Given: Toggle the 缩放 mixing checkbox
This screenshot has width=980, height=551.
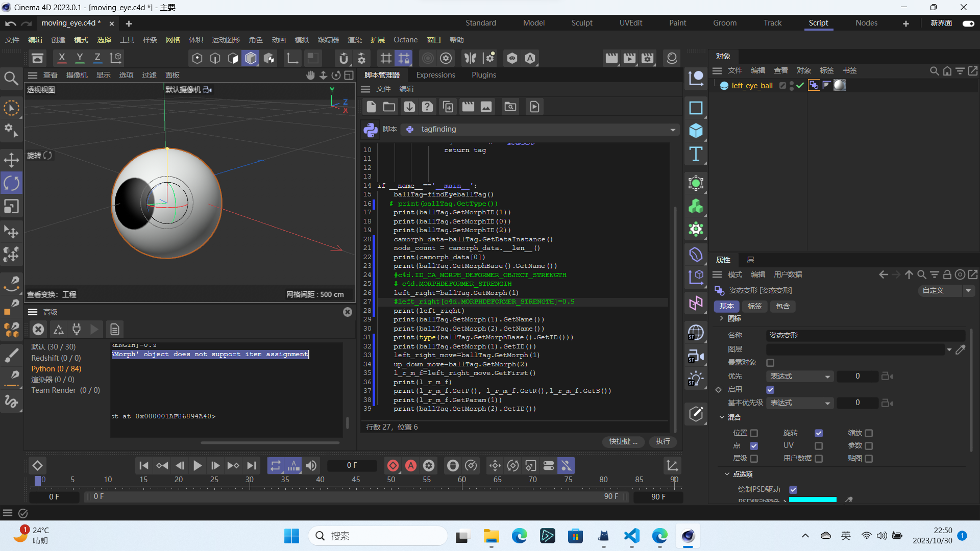Looking at the screenshot, I should tap(869, 433).
